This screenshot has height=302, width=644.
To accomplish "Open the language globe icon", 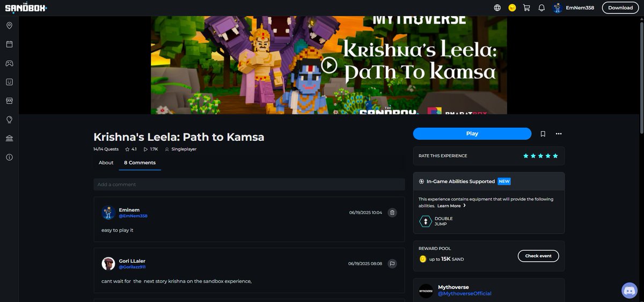I will tap(497, 8).
